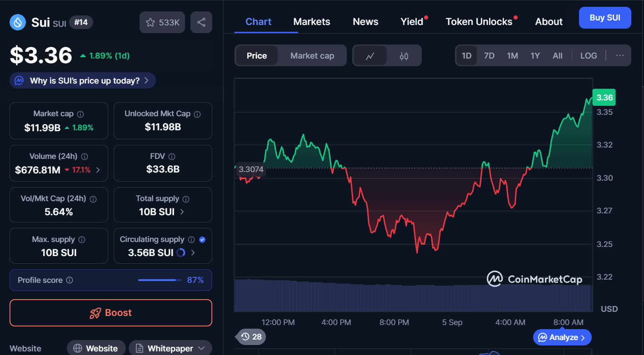Click info icon beside Profile score
The image size is (644, 355).
coord(70,281)
